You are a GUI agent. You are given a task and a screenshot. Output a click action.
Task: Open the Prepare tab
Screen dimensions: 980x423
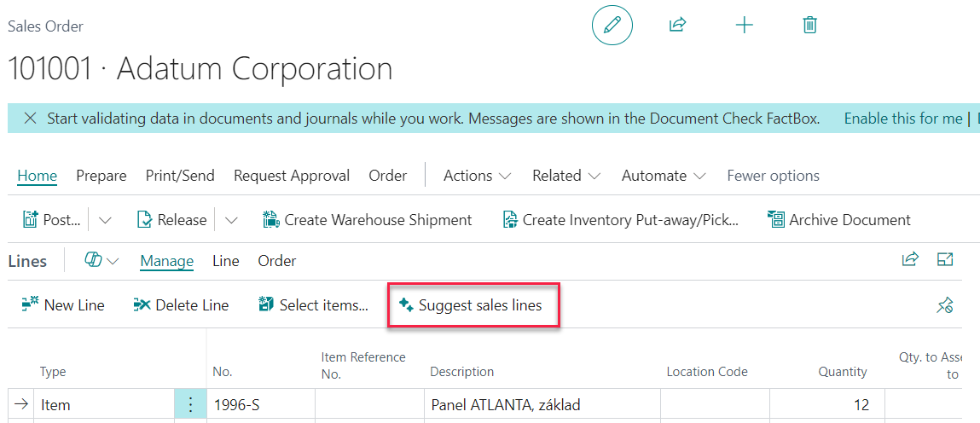tap(101, 177)
